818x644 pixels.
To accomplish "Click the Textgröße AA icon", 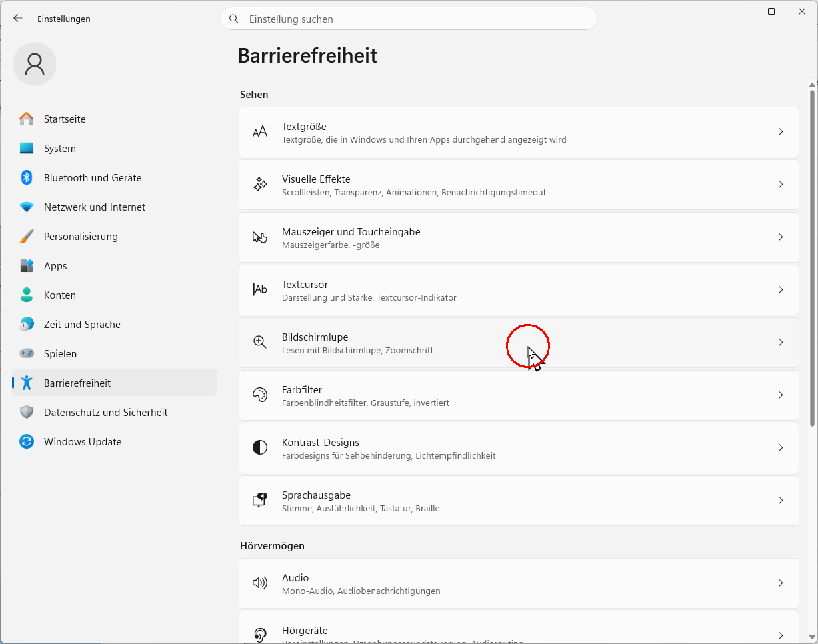I will click(x=260, y=132).
